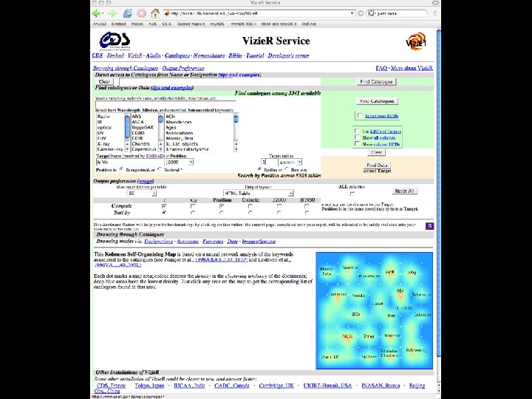Click astronomical keywords list scroll down arrow
532x399 pixels.
(236, 149)
